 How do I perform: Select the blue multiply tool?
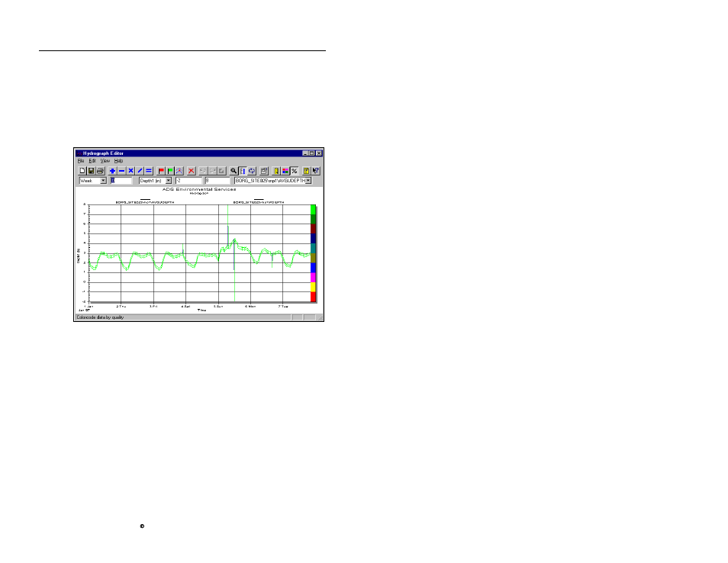pyautogui.click(x=130, y=171)
